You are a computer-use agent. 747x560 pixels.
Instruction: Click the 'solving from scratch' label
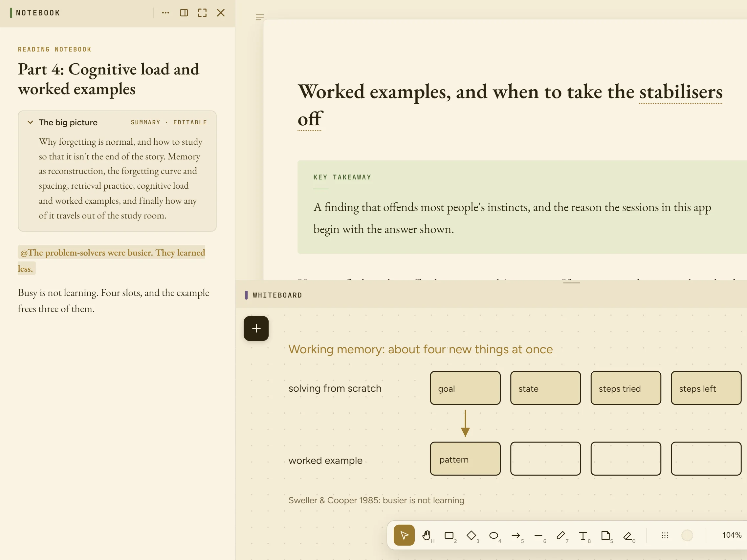(335, 388)
